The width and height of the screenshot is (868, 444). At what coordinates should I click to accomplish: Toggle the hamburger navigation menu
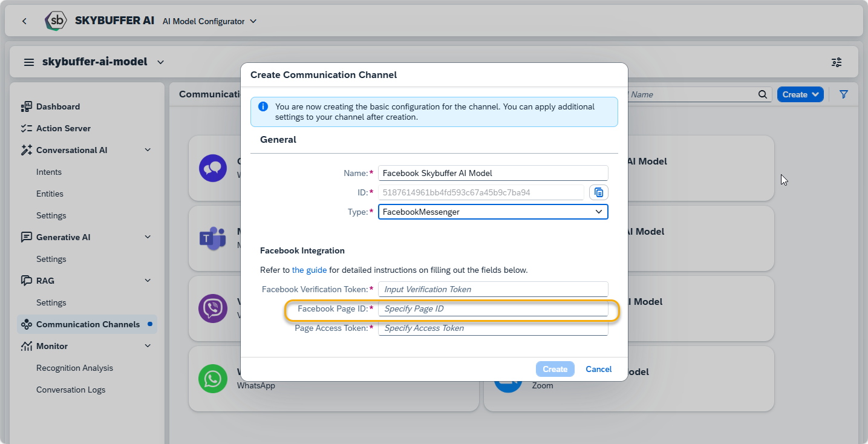(29, 62)
